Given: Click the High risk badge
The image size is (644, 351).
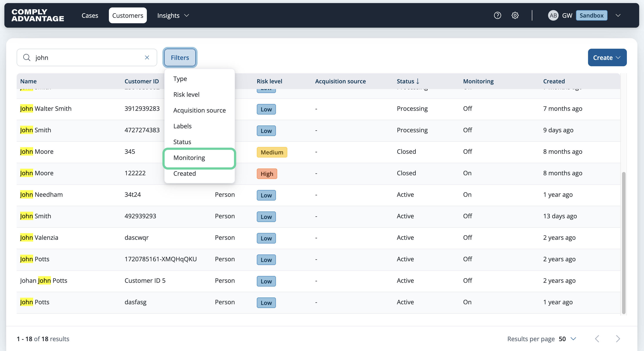Looking at the screenshot, I should click(267, 174).
